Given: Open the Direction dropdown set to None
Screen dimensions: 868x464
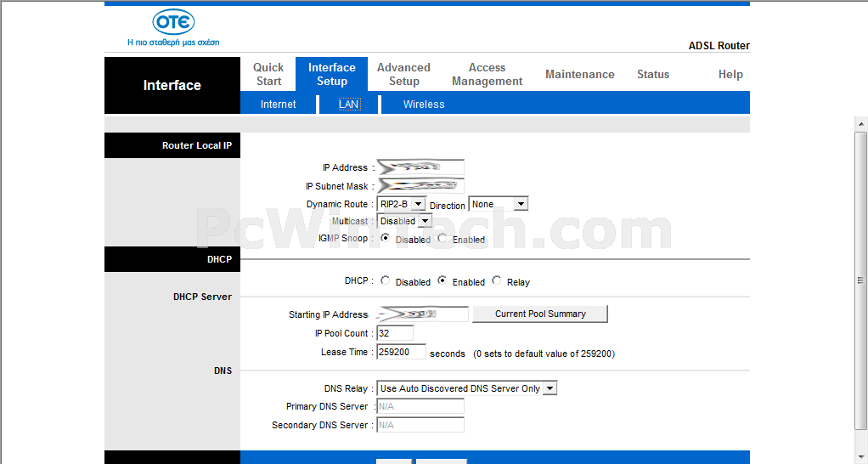Looking at the screenshot, I should point(499,204).
